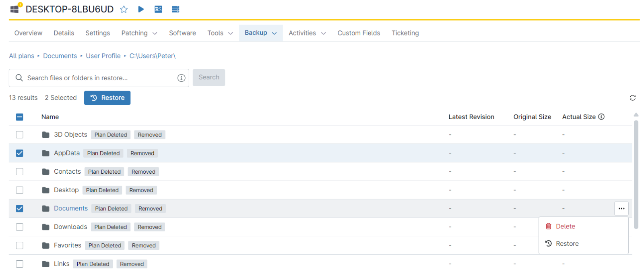
Task: Check the Desktop row checkbox
Action: 19,190
